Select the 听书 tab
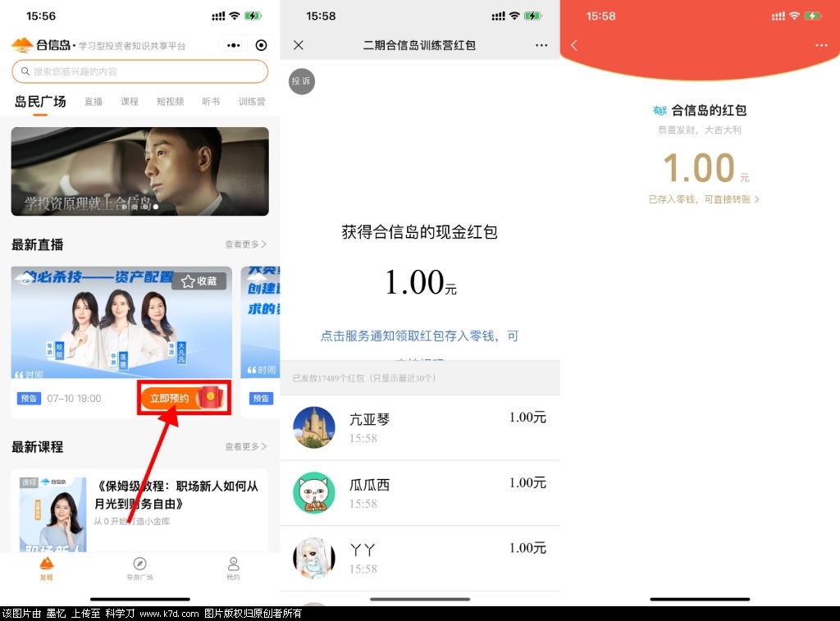This screenshot has height=621, width=840. 211,102
